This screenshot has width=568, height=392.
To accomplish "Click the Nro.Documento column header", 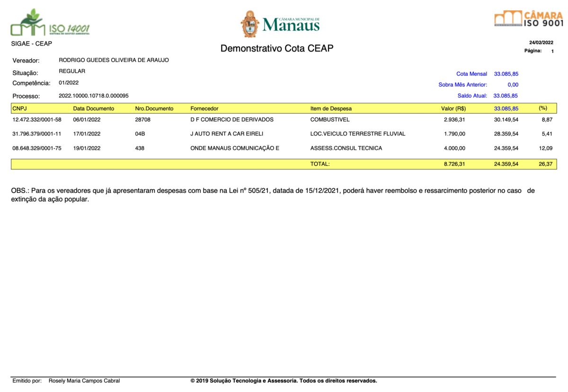I will pos(154,108).
